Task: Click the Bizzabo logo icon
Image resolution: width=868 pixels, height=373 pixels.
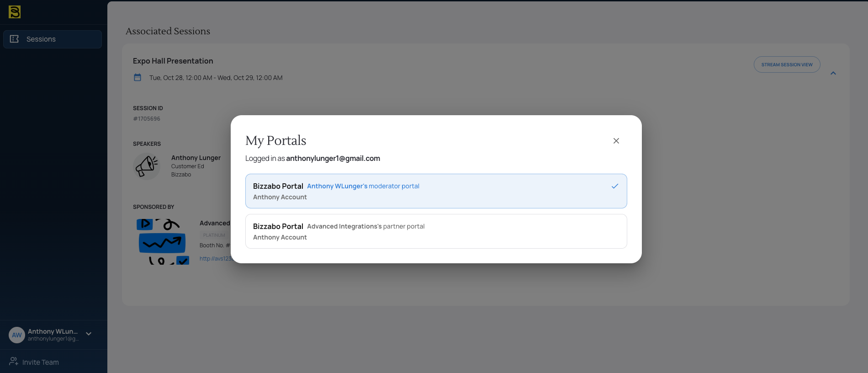Action: (15, 12)
